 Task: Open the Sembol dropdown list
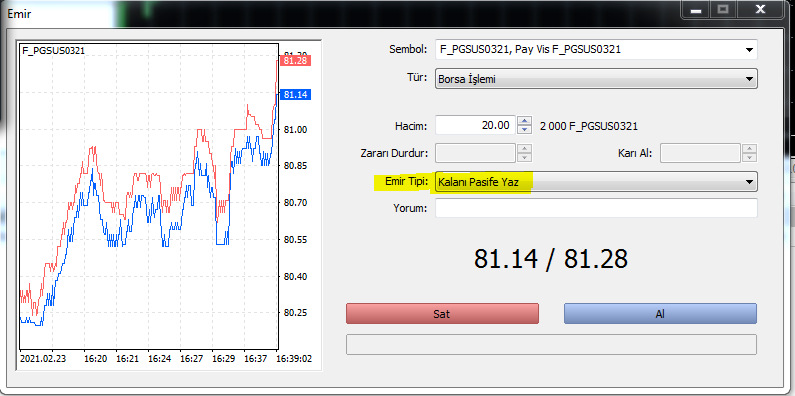(x=749, y=50)
